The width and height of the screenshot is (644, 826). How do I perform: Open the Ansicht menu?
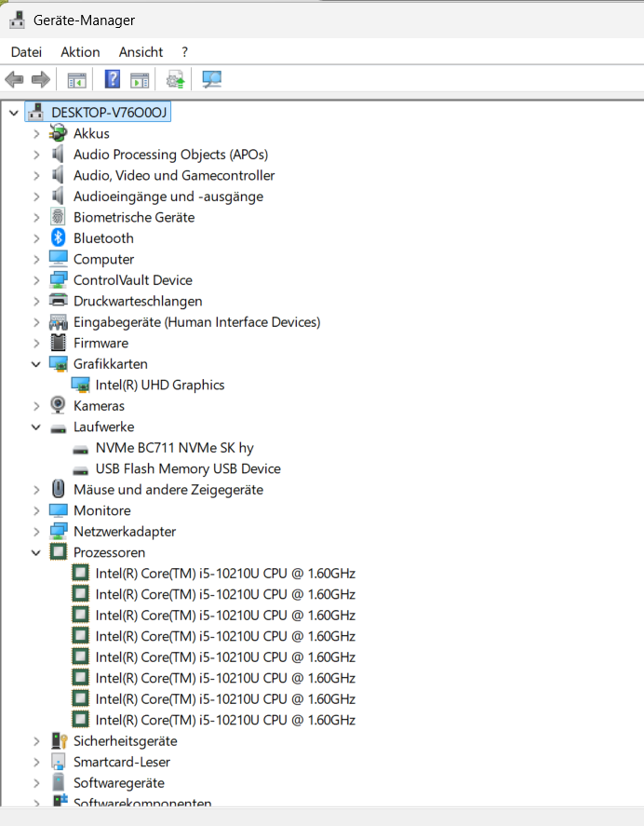(141, 52)
